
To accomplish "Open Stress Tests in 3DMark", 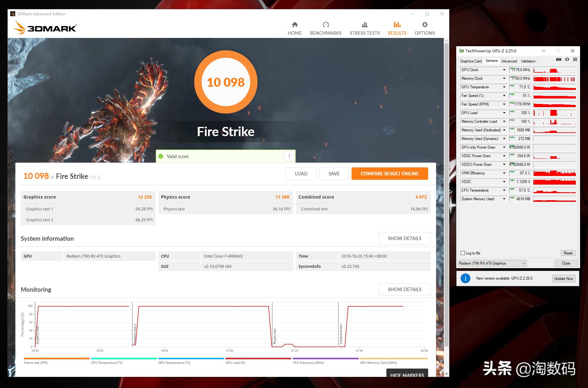I will [364, 28].
